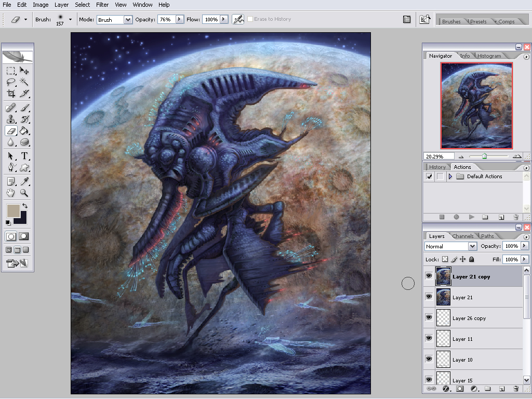Add layer mask icon
The width and height of the screenshot is (532, 399).
point(460,389)
